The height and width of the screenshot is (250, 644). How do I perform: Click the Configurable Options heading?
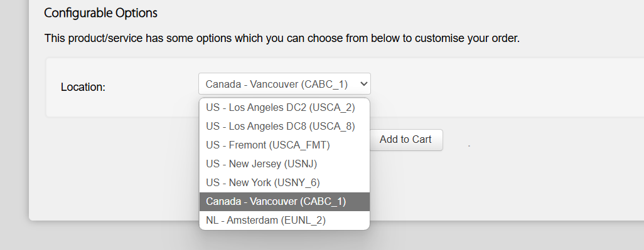tap(100, 13)
